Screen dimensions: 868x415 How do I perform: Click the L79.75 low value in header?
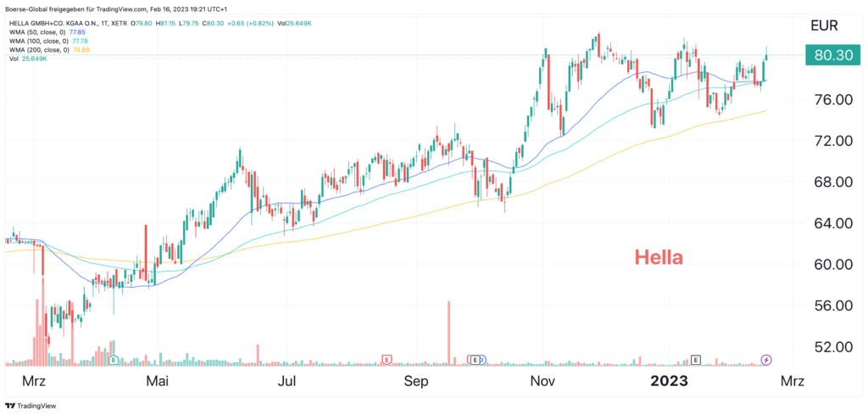(x=187, y=25)
